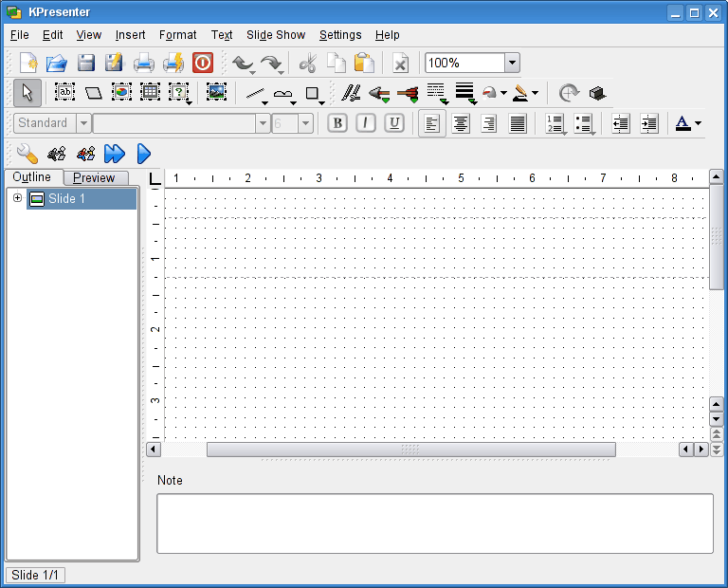Image resolution: width=728 pixels, height=588 pixels.
Task: Toggle Underline text formatting
Action: click(x=394, y=123)
